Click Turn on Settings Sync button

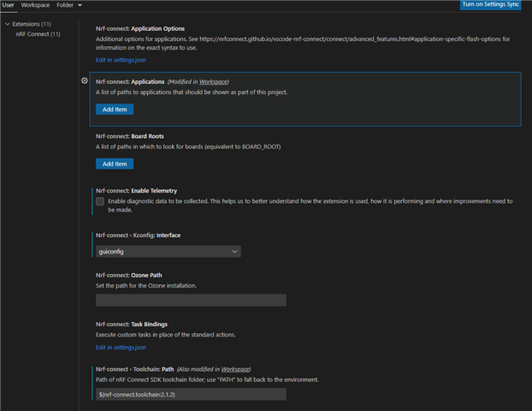(490, 4)
